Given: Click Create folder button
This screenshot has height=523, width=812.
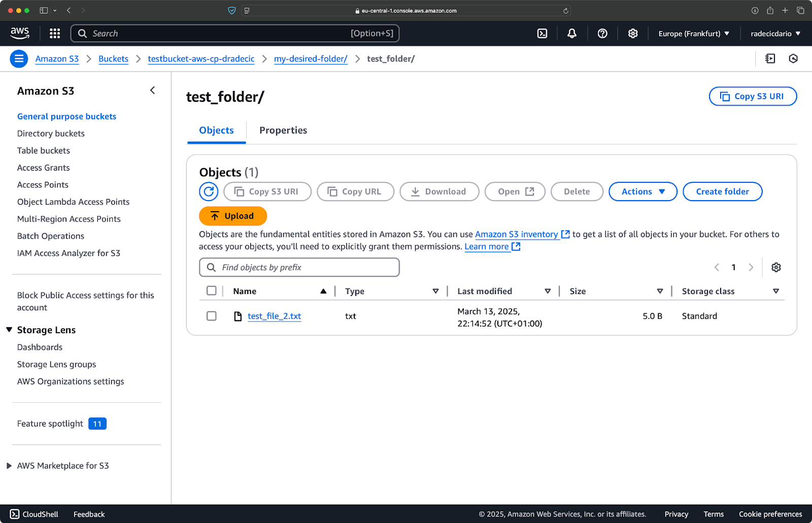Looking at the screenshot, I should point(723,191).
